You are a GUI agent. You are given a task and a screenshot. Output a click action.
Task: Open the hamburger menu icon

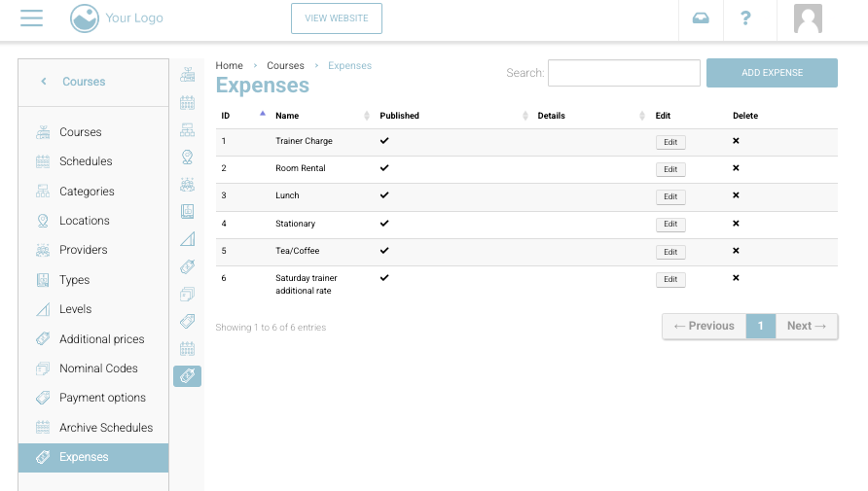click(x=31, y=18)
